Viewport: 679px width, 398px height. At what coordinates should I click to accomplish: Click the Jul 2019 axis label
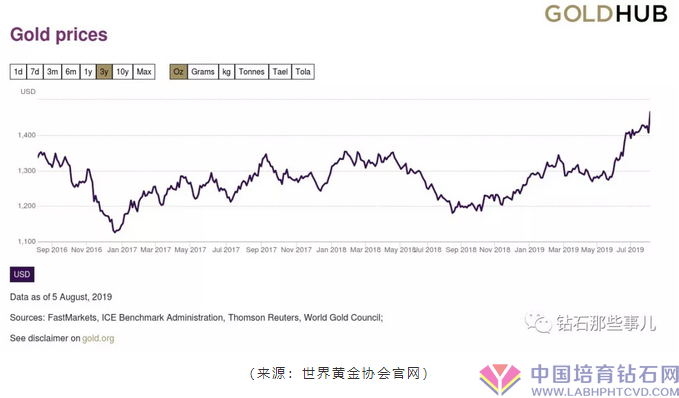[x=630, y=250]
